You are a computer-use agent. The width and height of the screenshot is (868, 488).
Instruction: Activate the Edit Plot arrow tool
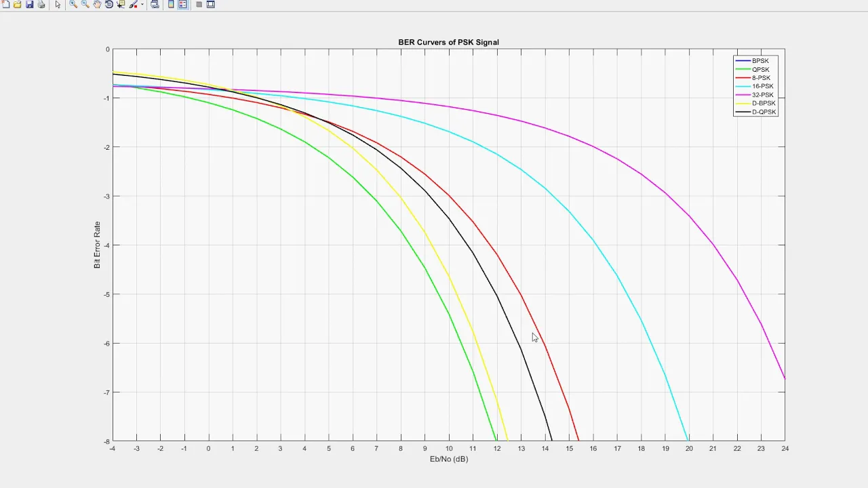(58, 4)
